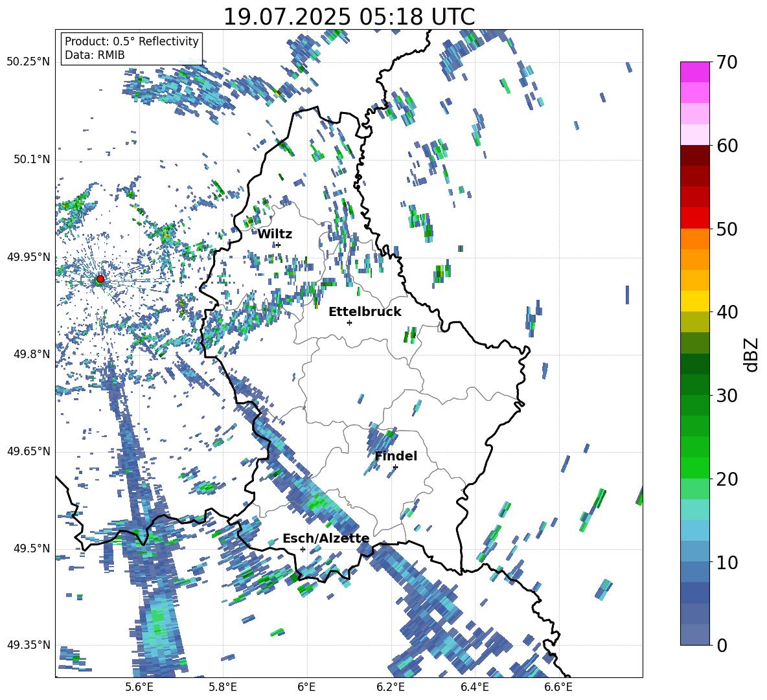767x700 pixels.
Task: Click the orange 45-50 dBZ swatch
Action: tap(694, 239)
